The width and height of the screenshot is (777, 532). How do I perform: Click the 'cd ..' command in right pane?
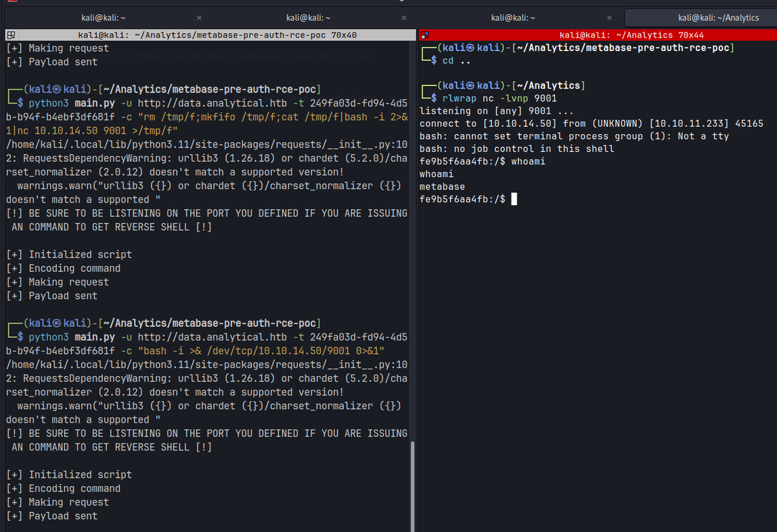[456, 61]
